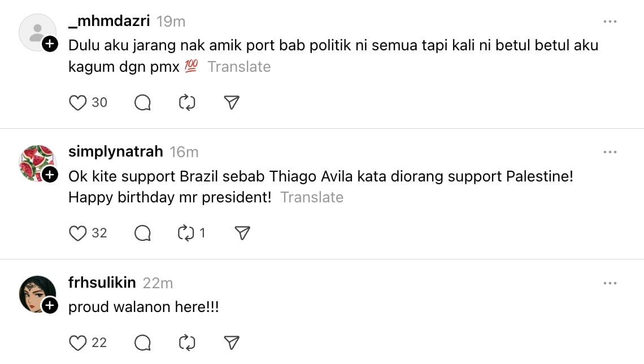Repost simplynatrah's post
Image resolution: width=644 pixels, height=364 pixels.
pyautogui.click(x=186, y=233)
